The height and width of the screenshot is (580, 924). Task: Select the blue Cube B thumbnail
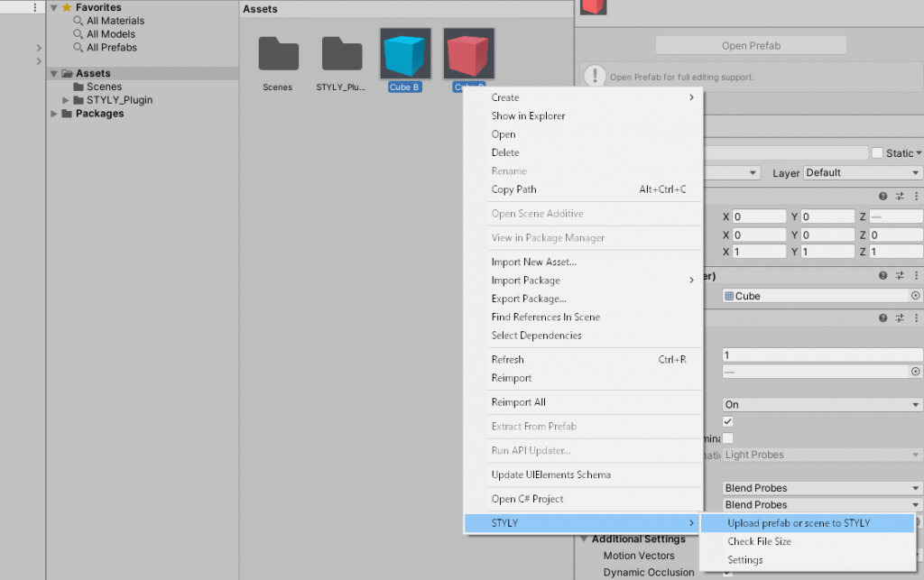(403, 52)
